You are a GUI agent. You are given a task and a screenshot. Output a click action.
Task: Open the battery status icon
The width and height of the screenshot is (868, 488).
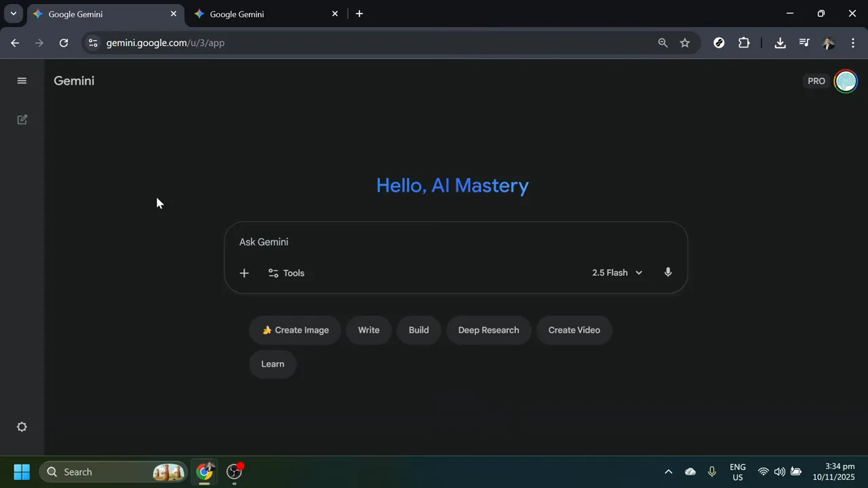tap(796, 472)
